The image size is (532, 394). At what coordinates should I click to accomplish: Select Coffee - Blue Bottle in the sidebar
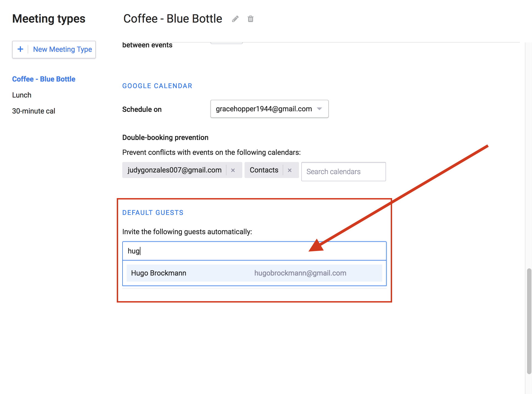pos(44,79)
